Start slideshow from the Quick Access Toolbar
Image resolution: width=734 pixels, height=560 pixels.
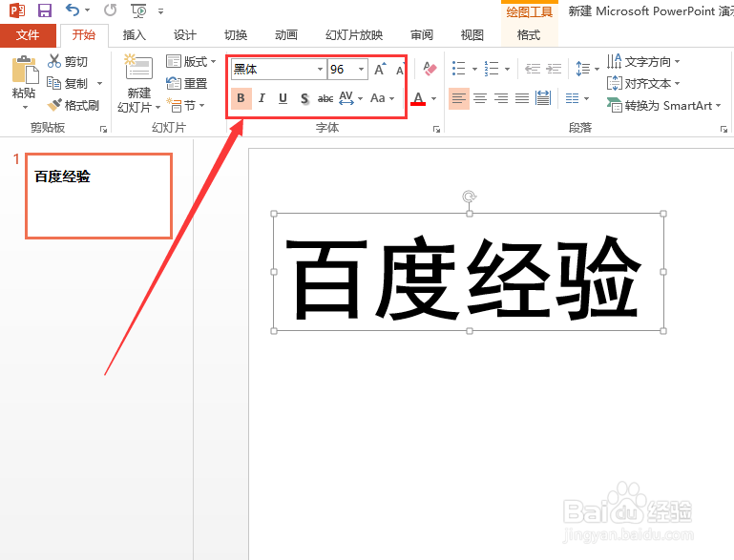click(x=138, y=10)
